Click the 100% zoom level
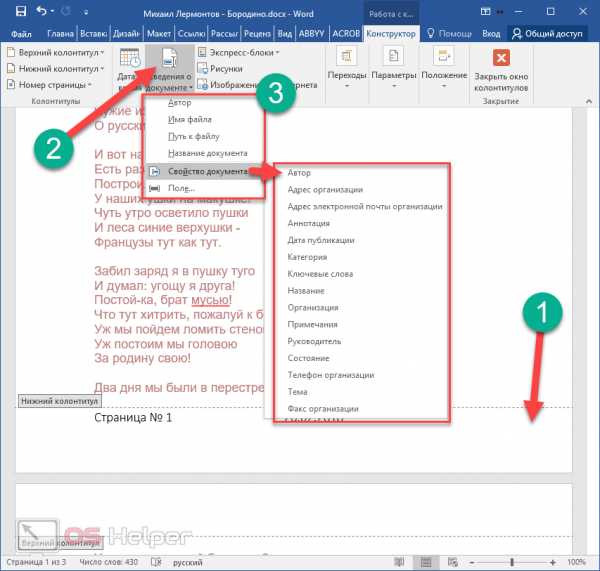Viewport: 600px width, 571px height. pyautogui.click(x=577, y=562)
